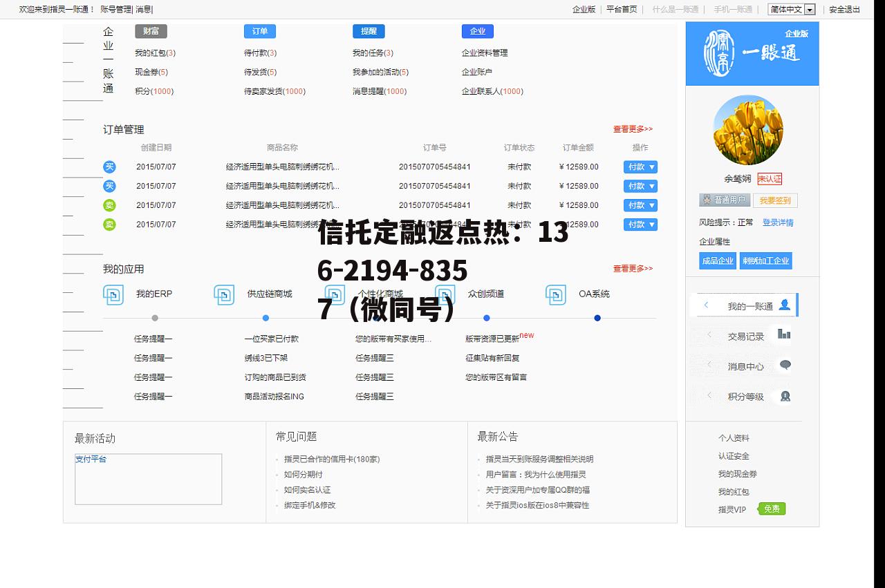Open 个人资料 in the sidebar

click(x=734, y=438)
